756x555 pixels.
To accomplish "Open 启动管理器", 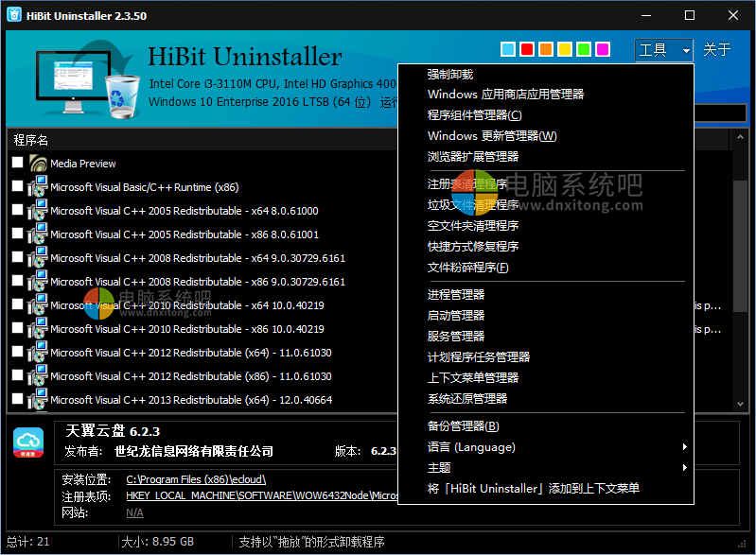I will [x=546, y=316].
